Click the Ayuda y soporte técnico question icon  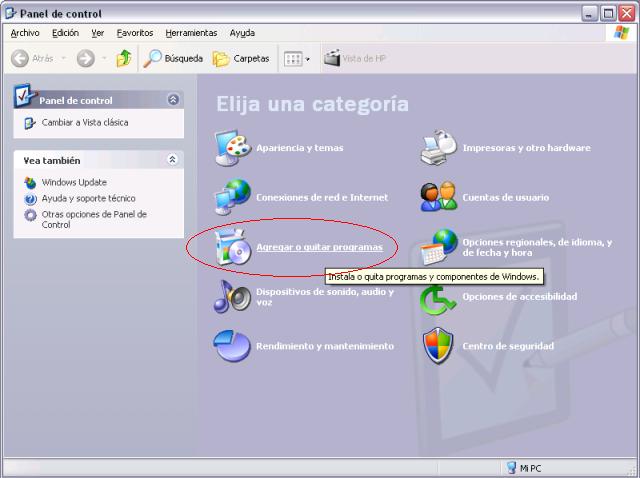[30, 199]
